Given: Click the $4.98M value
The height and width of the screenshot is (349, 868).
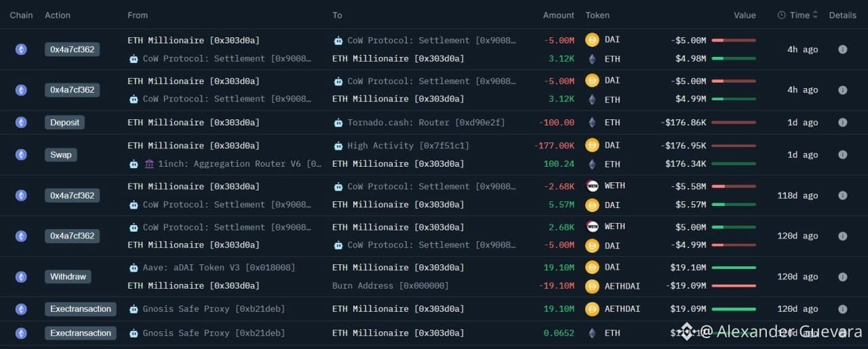Looking at the screenshot, I should click(690, 59).
